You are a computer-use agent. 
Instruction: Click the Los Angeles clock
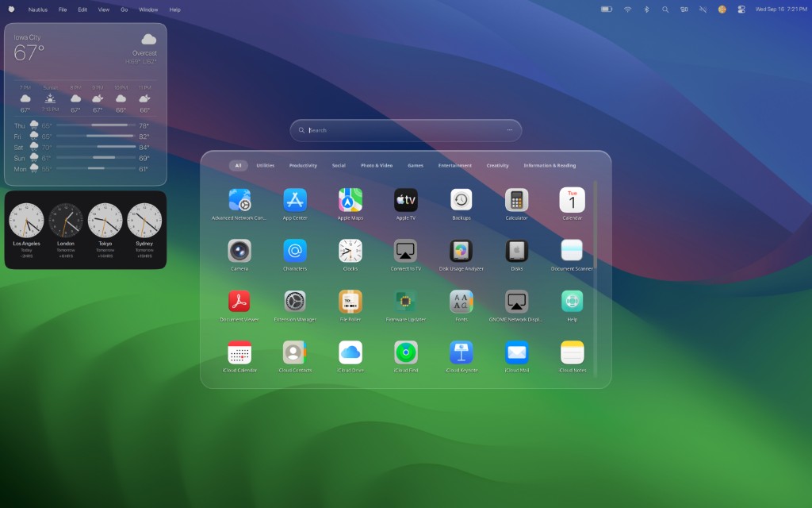point(26,221)
